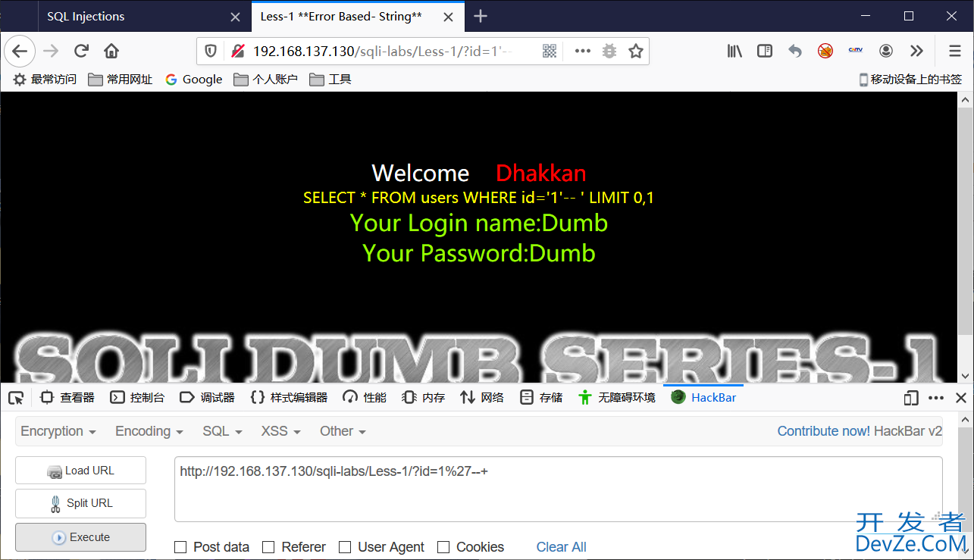The width and height of the screenshot is (974, 560).
Task: Select the HackBar devtools tab
Action: point(704,398)
